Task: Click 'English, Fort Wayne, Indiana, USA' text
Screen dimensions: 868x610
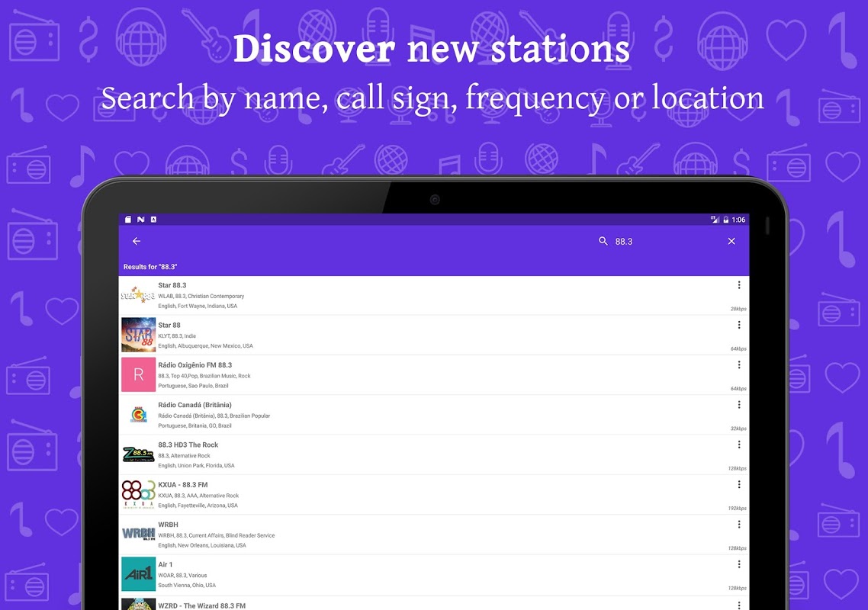Action: (198, 306)
